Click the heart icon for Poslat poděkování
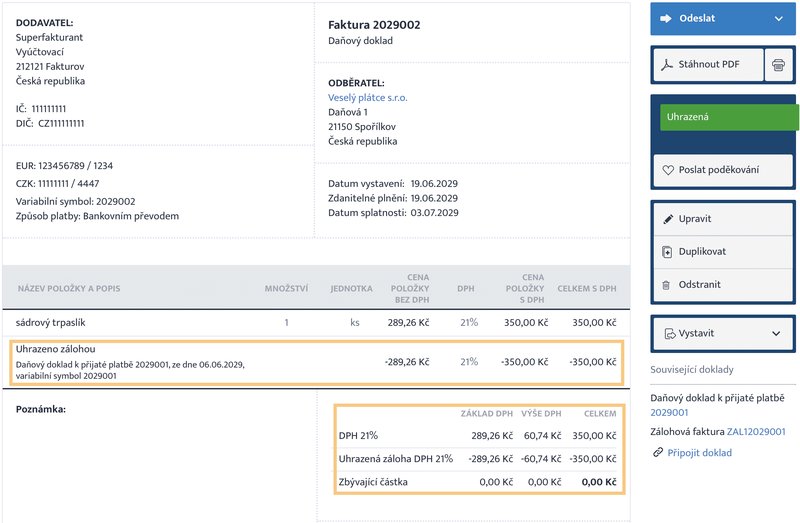Screen dimensions: 800x523 click(x=667, y=170)
